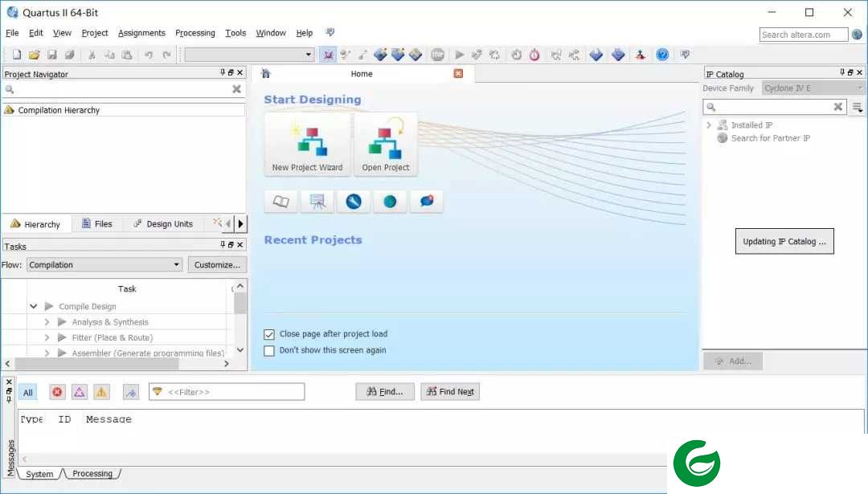This screenshot has height=494, width=868.
Task: Click the Stop Processing toolbar icon
Action: [438, 55]
